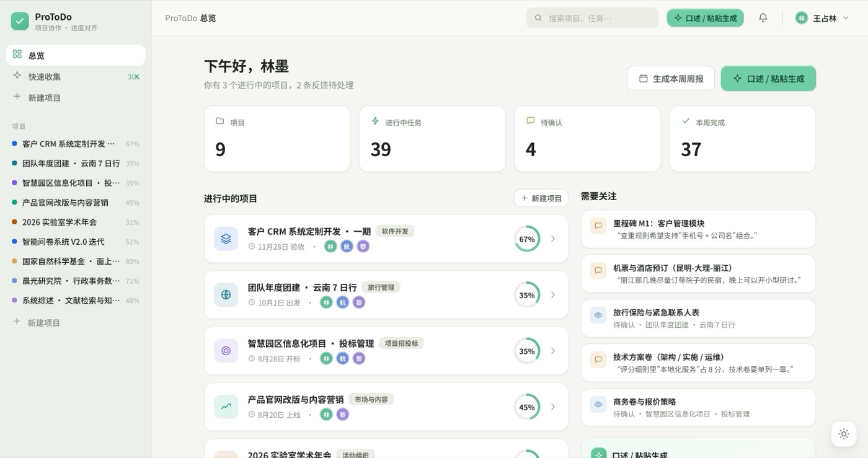Open 里程碑 M1：客户管理模块 feedback card
Image resolution: width=868 pixels, height=458 pixels.
coord(698,229)
